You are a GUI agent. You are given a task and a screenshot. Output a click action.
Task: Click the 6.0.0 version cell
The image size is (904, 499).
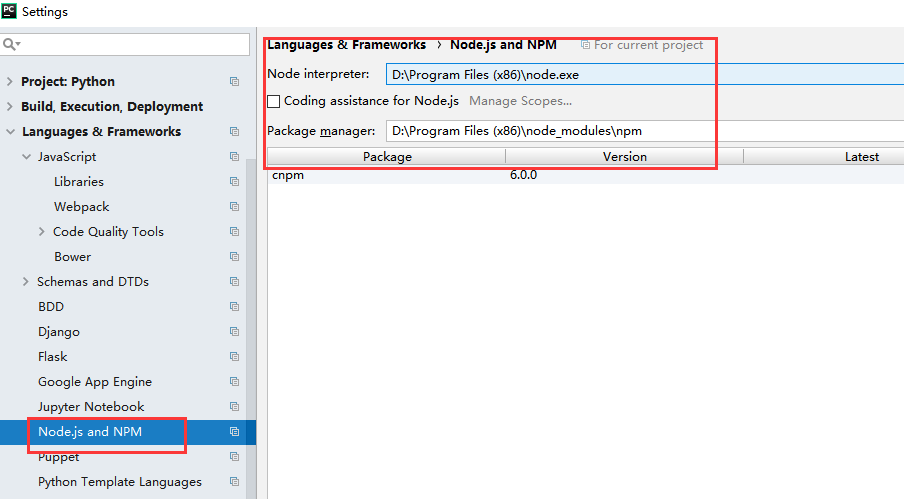pos(523,175)
